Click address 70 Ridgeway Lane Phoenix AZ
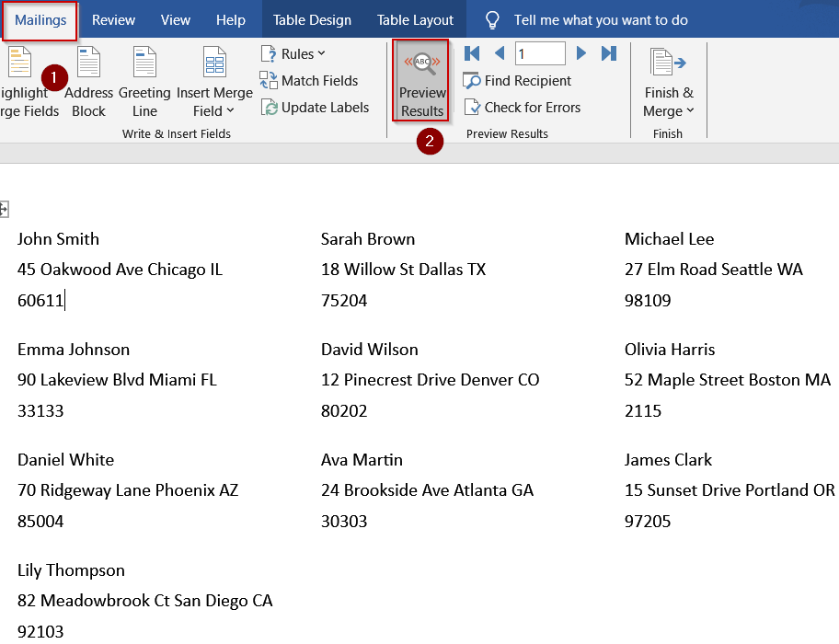839x644 pixels. tap(128, 490)
